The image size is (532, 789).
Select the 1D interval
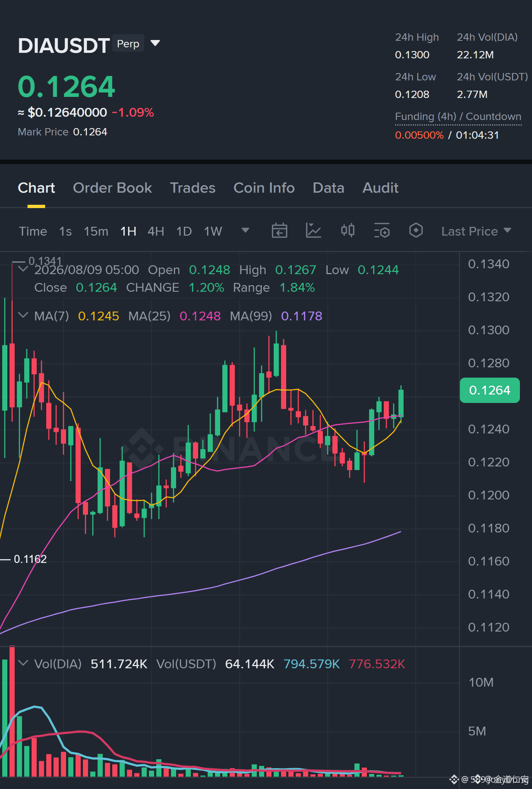click(x=184, y=231)
